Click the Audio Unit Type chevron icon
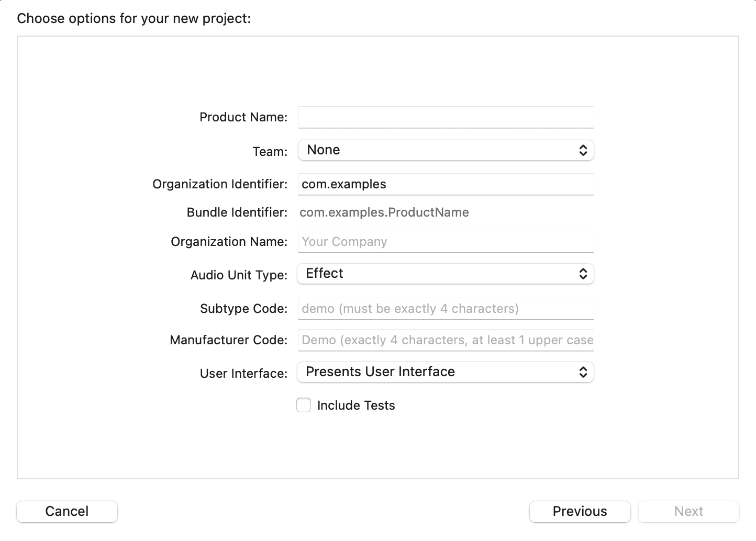 point(583,274)
